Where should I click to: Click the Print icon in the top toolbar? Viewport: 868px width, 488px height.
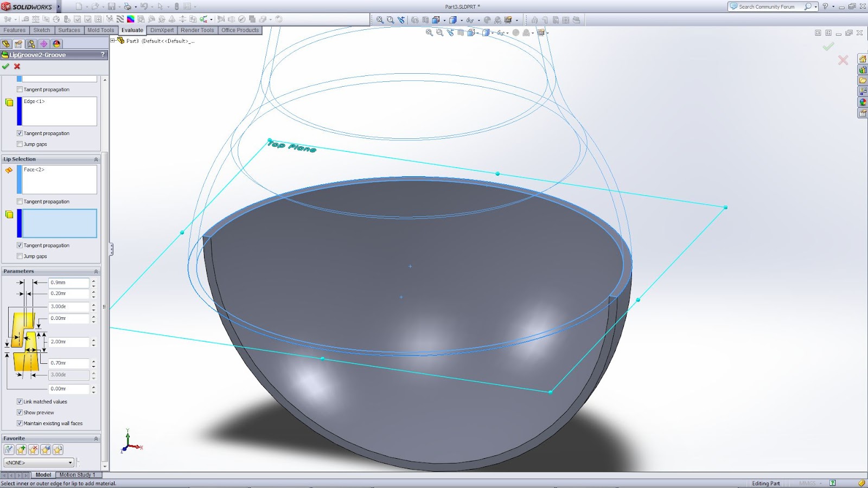[x=127, y=5]
